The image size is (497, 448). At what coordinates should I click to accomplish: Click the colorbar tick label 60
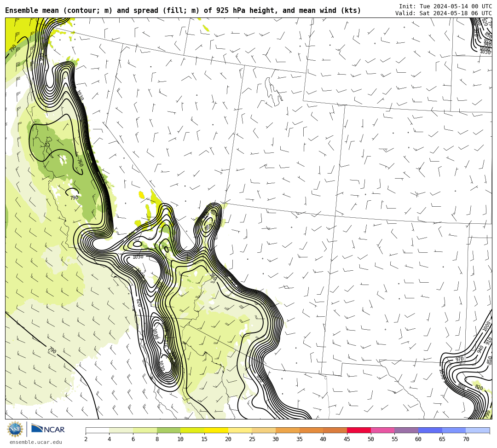pos(418,439)
